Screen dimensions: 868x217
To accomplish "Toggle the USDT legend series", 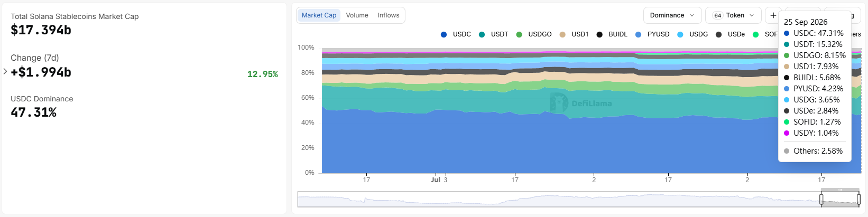I will coord(493,34).
